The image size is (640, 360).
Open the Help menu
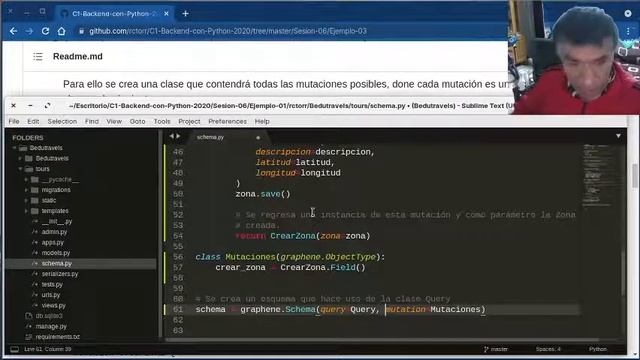(x=262, y=121)
